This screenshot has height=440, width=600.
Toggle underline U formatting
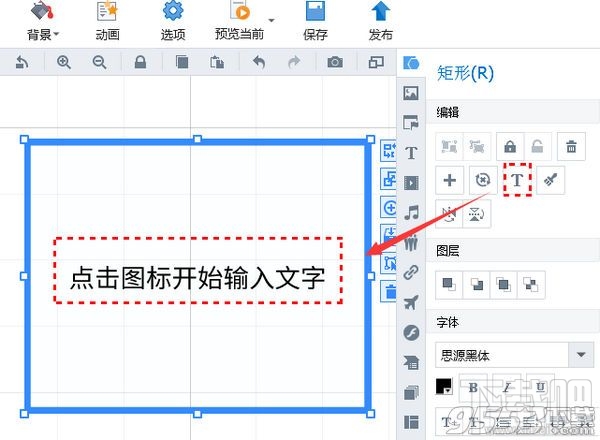coord(540,388)
